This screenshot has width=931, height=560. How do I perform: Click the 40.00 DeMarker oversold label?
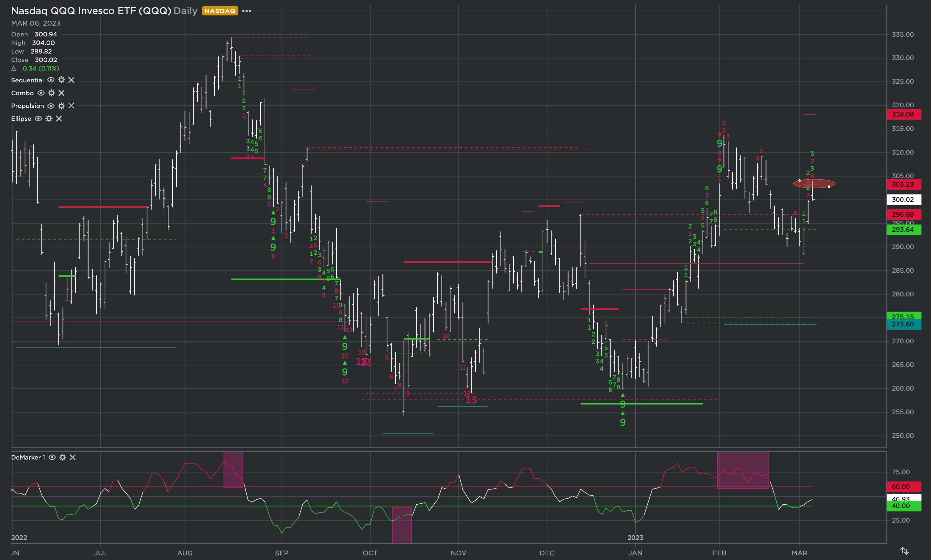(x=904, y=506)
